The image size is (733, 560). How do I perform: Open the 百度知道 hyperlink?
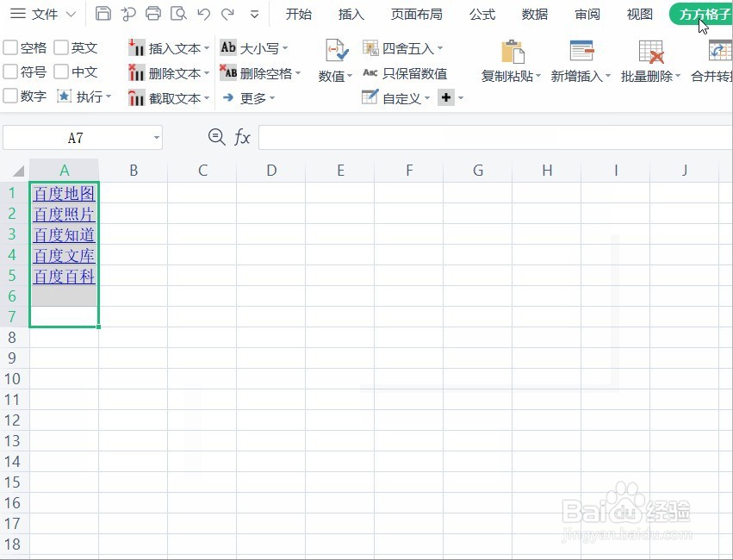pos(64,234)
